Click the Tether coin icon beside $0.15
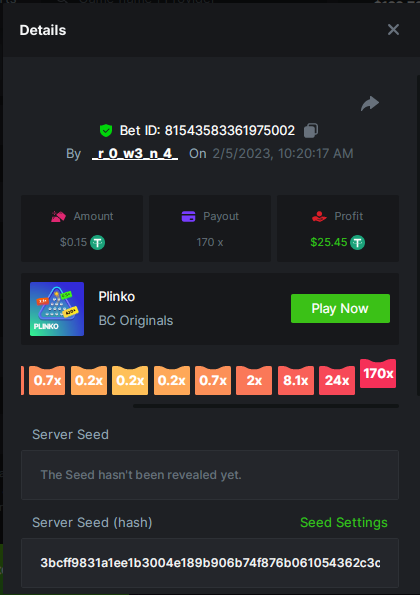Image resolution: width=420 pixels, height=595 pixels. [98, 242]
